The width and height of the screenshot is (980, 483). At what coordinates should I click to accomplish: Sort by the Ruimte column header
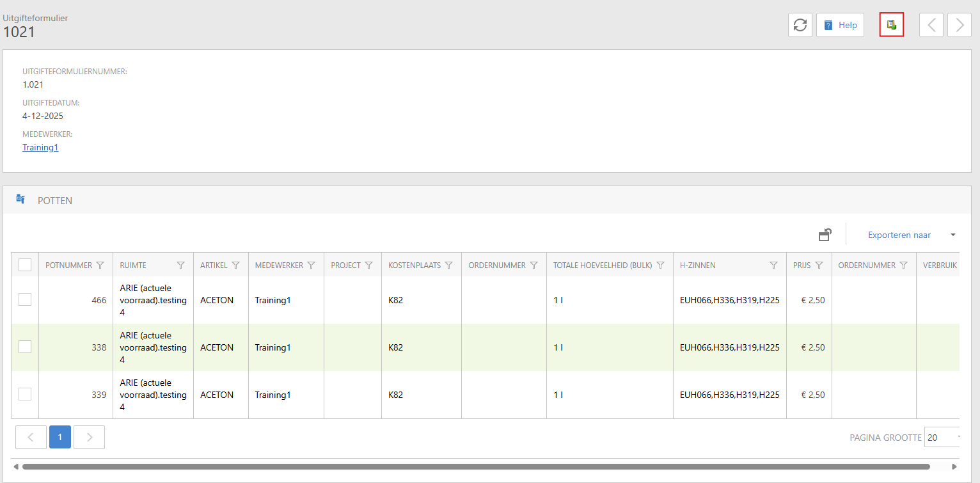click(x=133, y=265)
